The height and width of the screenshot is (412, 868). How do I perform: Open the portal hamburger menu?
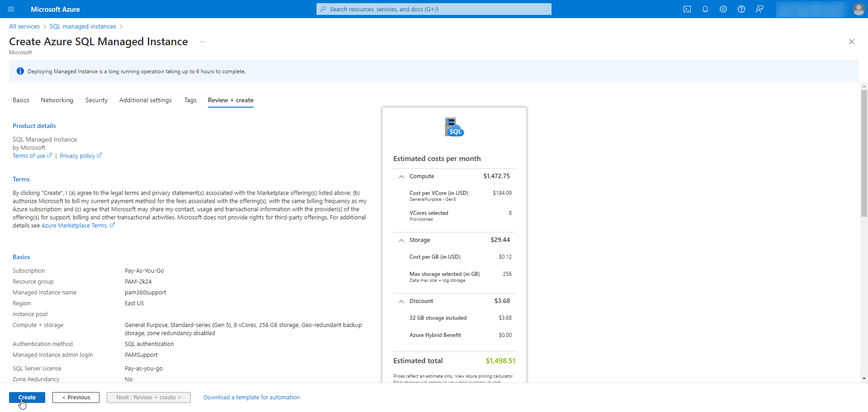[11, 9]
